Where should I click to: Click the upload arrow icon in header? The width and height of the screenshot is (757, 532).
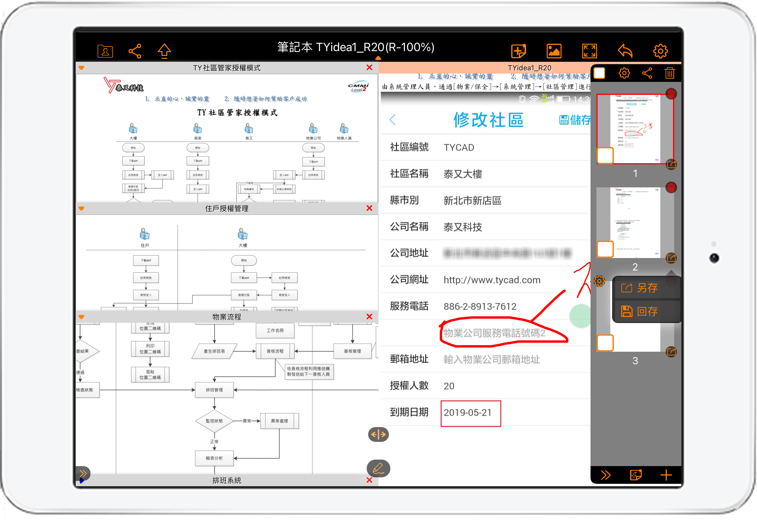pyautogui.click(x=164, y=51)
